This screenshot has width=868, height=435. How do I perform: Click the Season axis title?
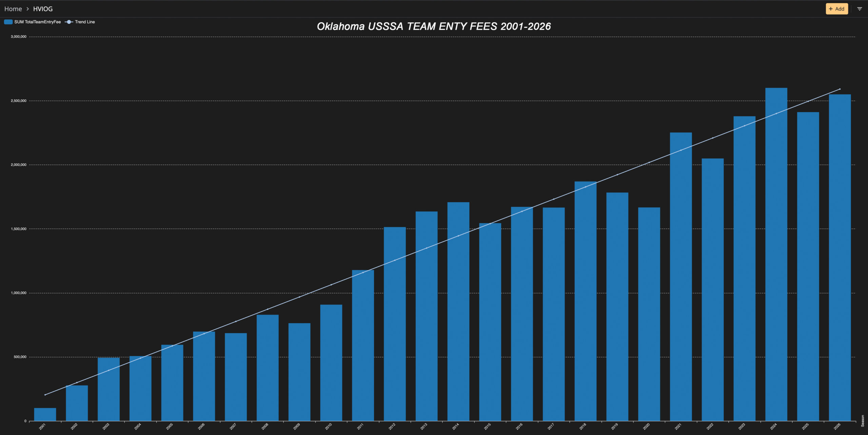coord(863,421)
